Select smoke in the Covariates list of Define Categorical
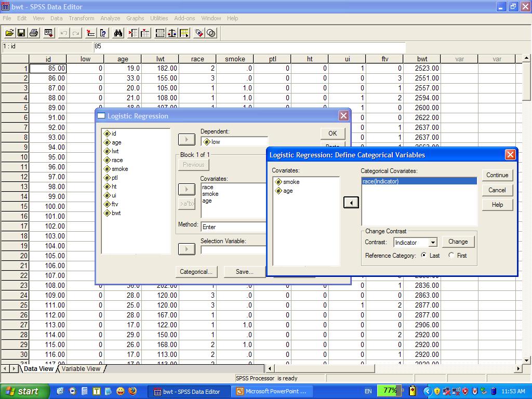This screenshot has width=532, height=399. [287, 182]
